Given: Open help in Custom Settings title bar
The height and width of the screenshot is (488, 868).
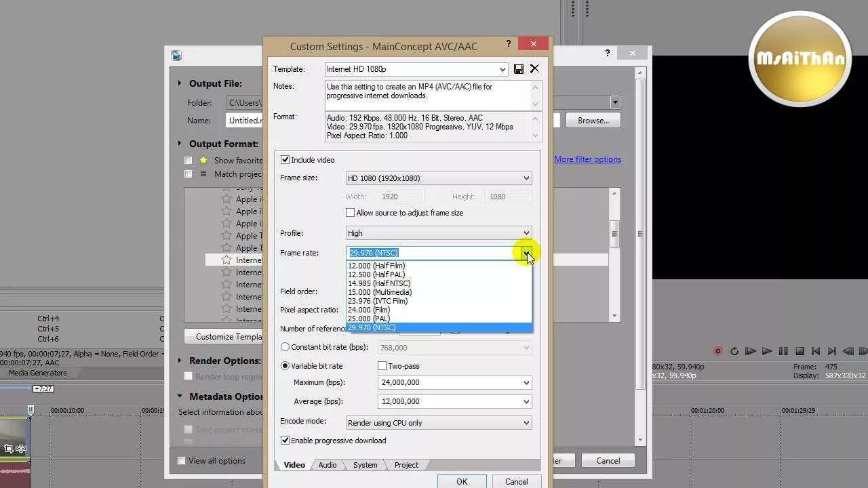Looking at the screenshot, I should coord(509,44).
